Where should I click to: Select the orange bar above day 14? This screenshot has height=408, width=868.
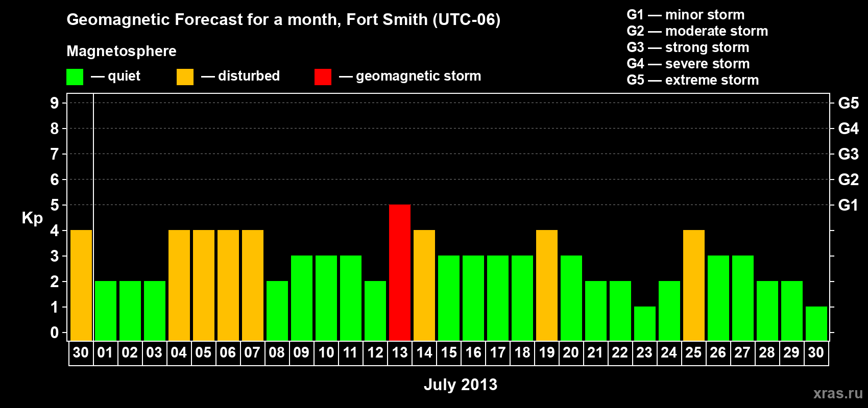424,285
